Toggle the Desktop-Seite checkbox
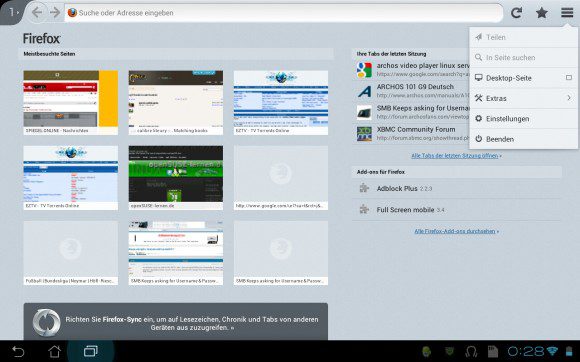The width and height of the screenshot is (580, 362). pos(569,78)
